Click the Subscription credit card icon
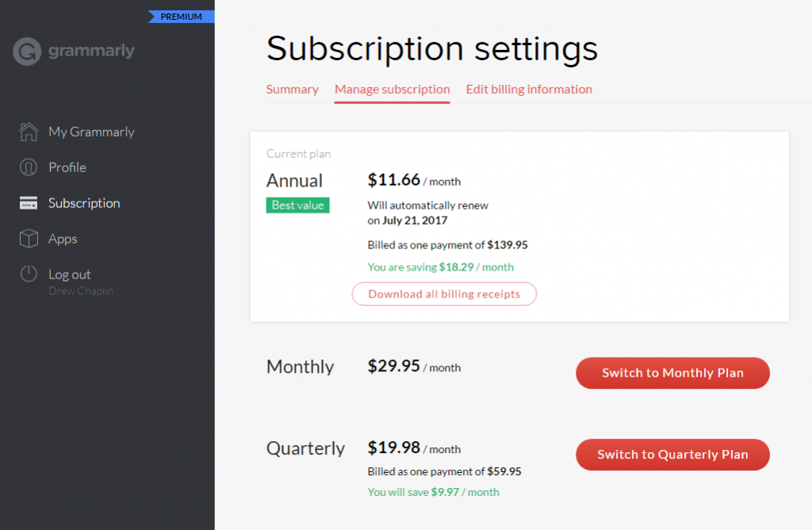 point(29,203)
